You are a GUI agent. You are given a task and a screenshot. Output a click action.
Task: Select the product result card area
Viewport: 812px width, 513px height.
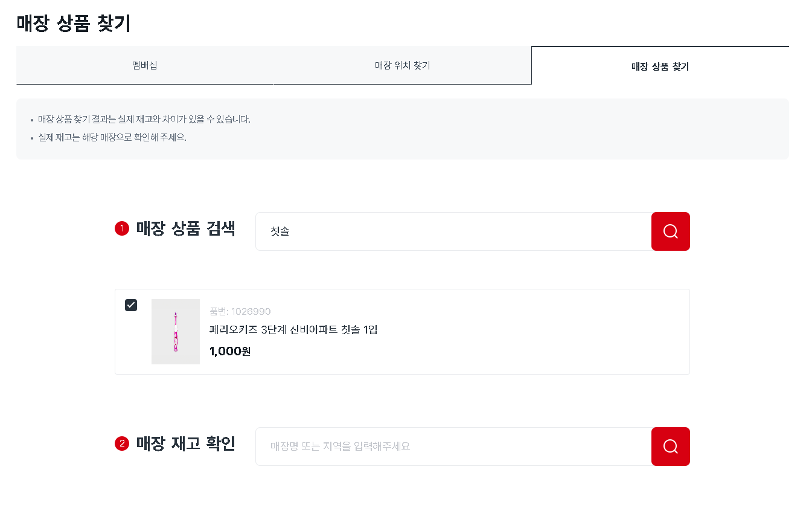click(x=403, y=332)
